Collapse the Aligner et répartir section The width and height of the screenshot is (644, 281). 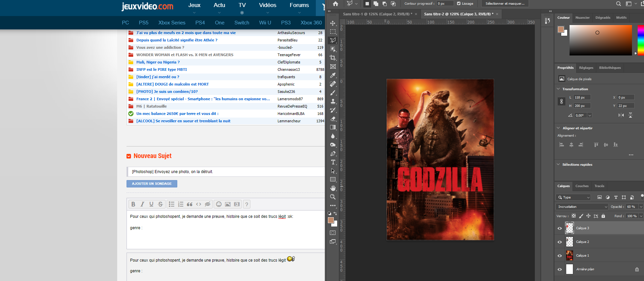click(558, 128)
